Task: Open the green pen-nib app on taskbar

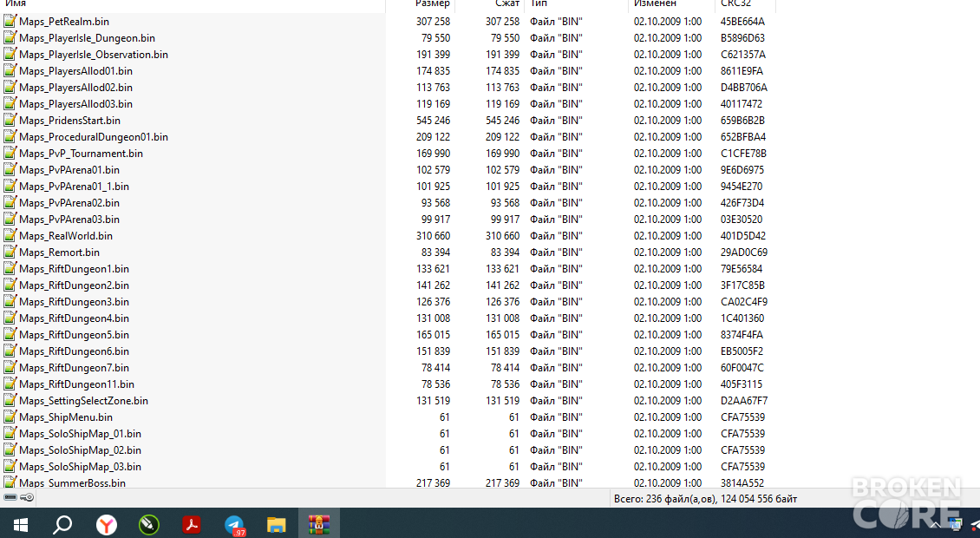Action: coord(149,524)
